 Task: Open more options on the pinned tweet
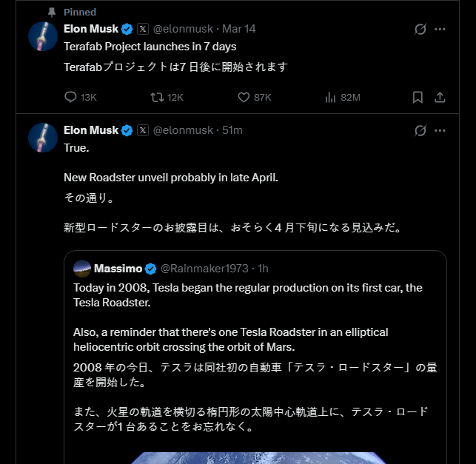[440, 29]
